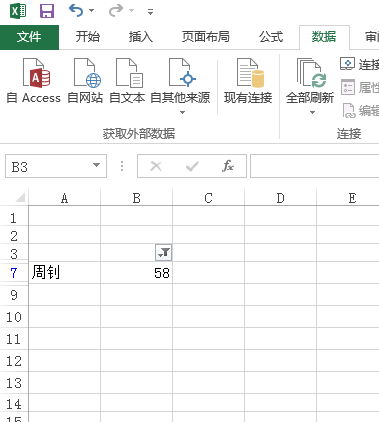Click inside the Name Box showing B3
Viewport: 379px width, 422px height.
47,166
